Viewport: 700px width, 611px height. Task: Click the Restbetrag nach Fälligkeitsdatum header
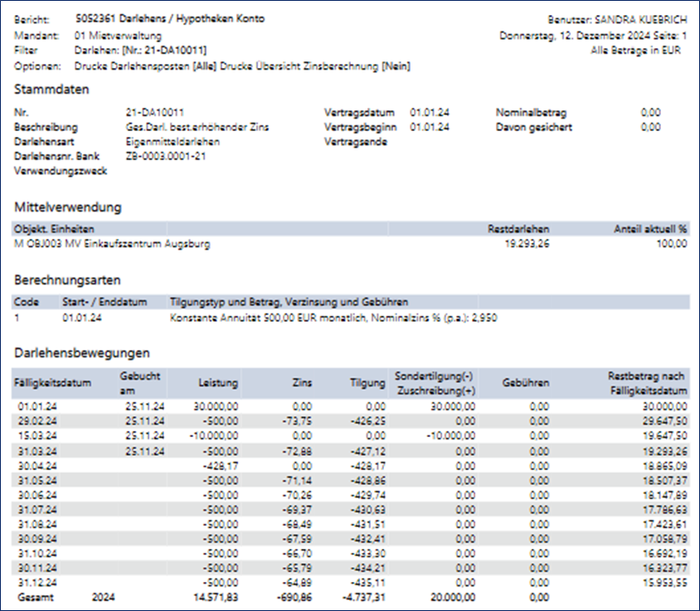coord(646,383)
